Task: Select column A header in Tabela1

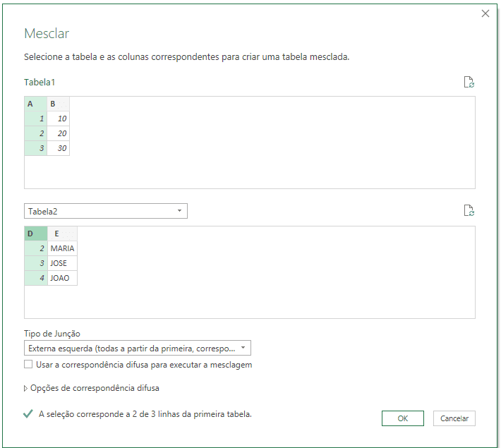Action: click(36, 104)
